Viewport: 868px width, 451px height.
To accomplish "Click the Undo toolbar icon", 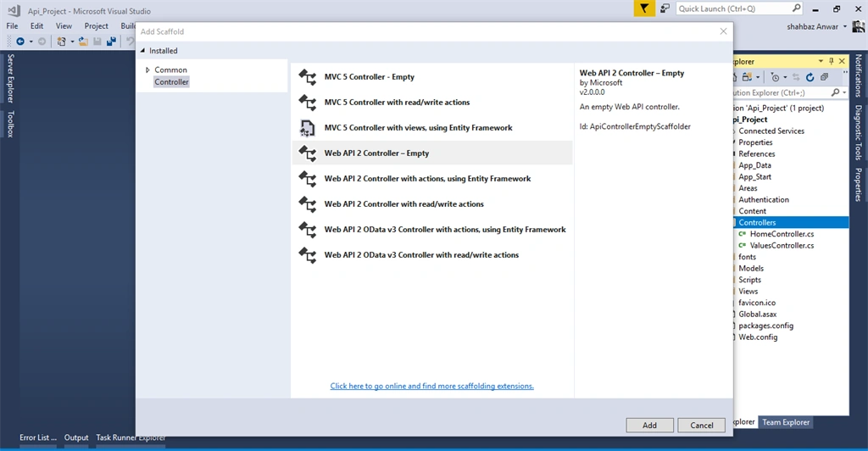I will [x=130, y=42].
